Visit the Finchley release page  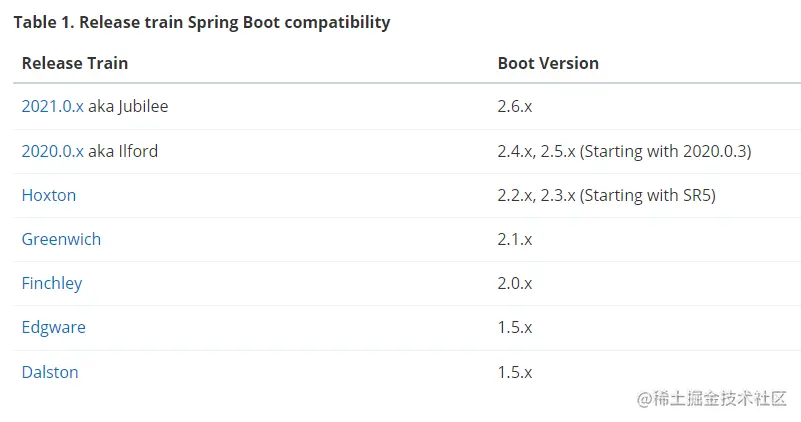pos(52,284)
